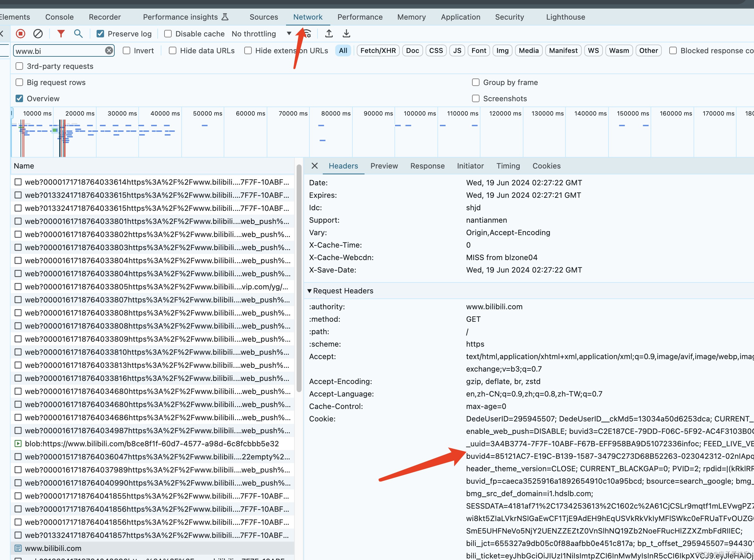Turn on Group by frame
The width and height of the screenshot is (754, 560).
pyautogui.click(x=476, y=82)
